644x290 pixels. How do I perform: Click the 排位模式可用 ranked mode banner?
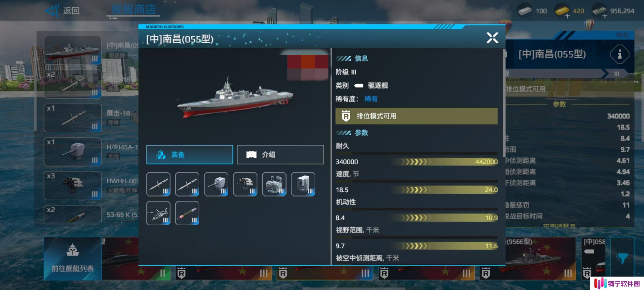pyautogui.click(x=416, y=116)
